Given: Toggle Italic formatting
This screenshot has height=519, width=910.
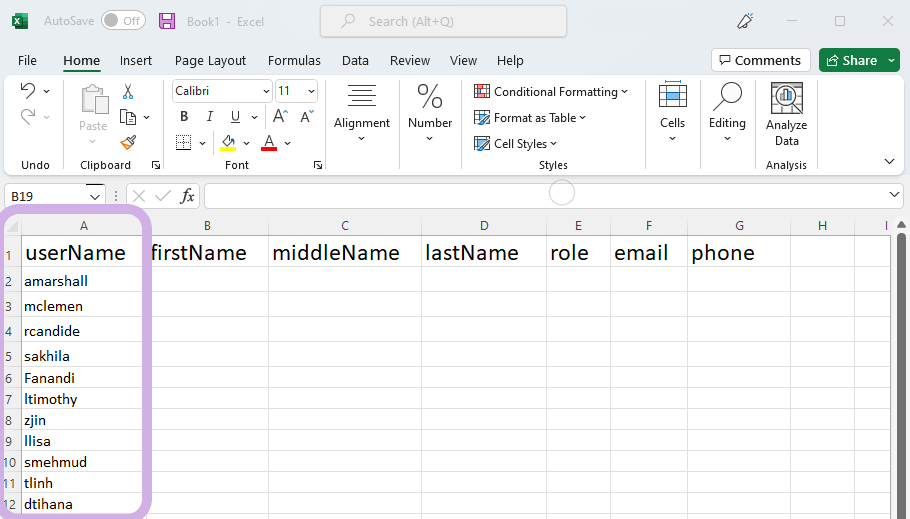Looking at the screenshot, I should [210, 117].
